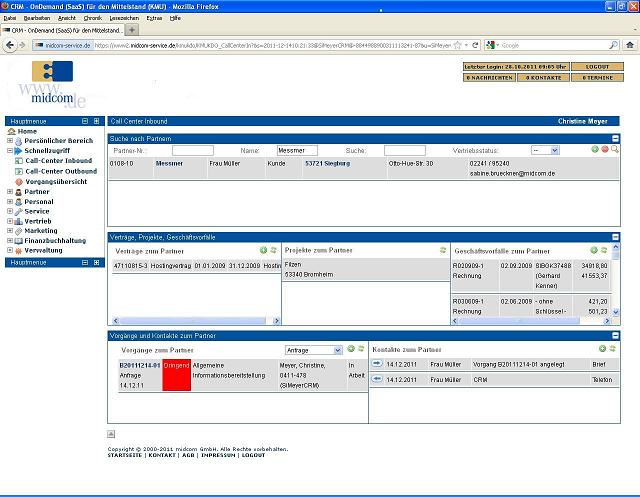This screenshot has width=640, height=497.
Task: Reload the page in Firefox
Action: point(475,45)
